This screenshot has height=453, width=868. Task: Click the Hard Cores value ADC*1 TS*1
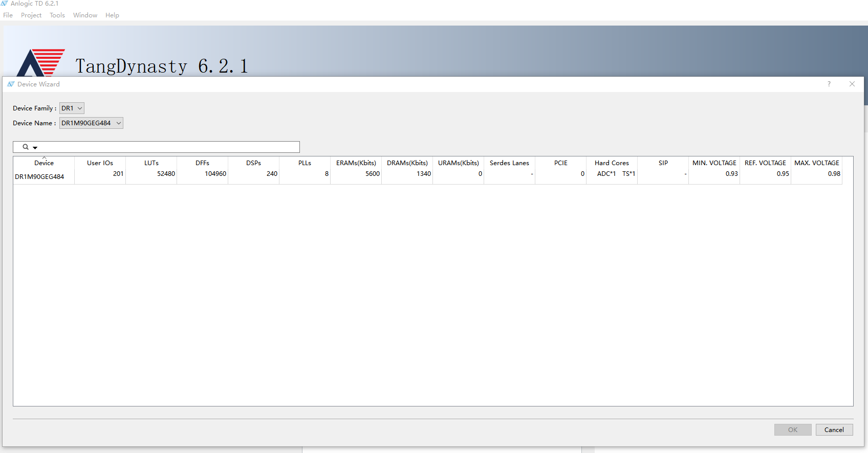click(x=616, y=174)
